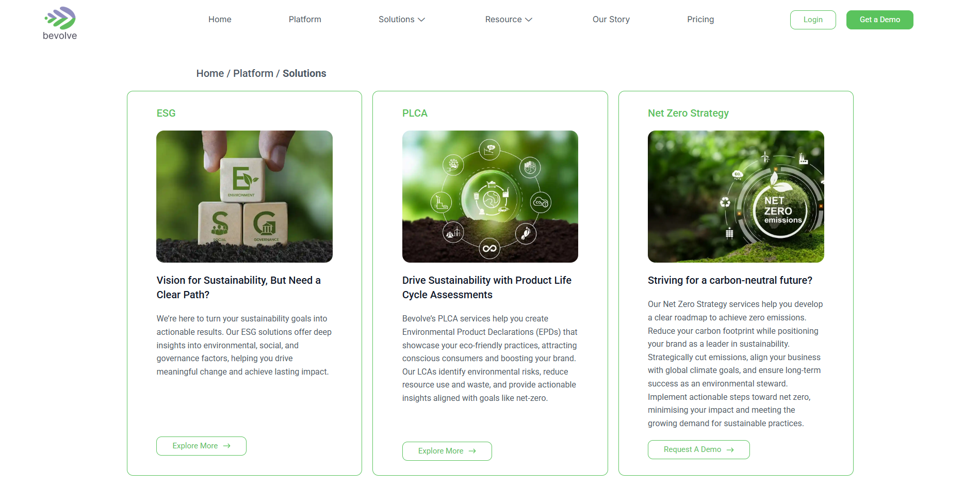Click Platform in the breadcrumb
The image size is (980, 485).
click(253, 73)
